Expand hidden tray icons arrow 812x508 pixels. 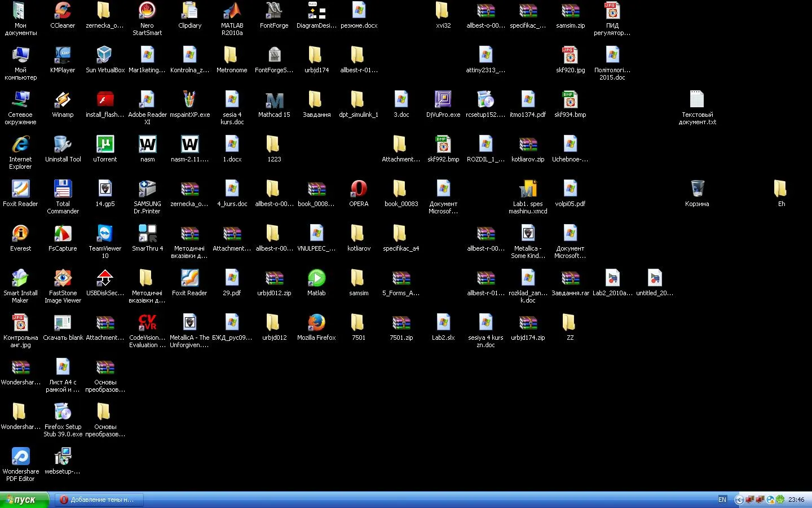pyautogui.click(x=739, y=500)
